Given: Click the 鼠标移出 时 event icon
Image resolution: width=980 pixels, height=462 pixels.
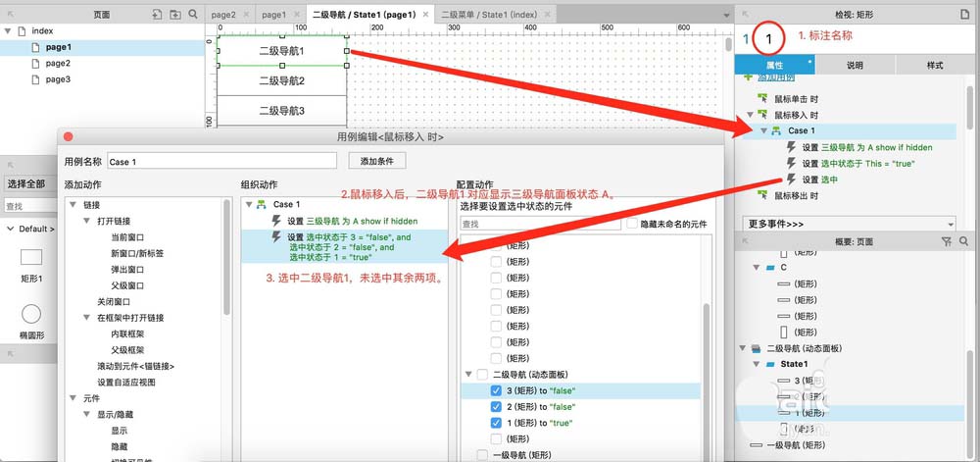Looking at the screenshot, I should (762, 195).
